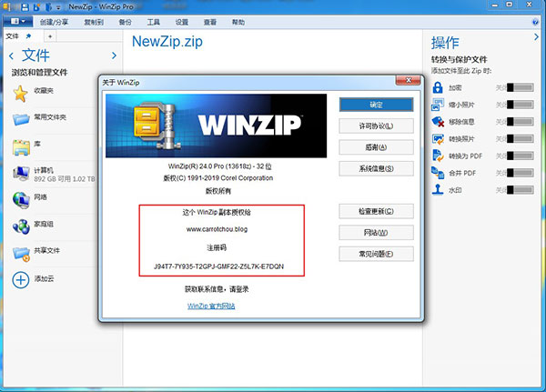Click the Check for Updates button

click(x=376, y=211)
